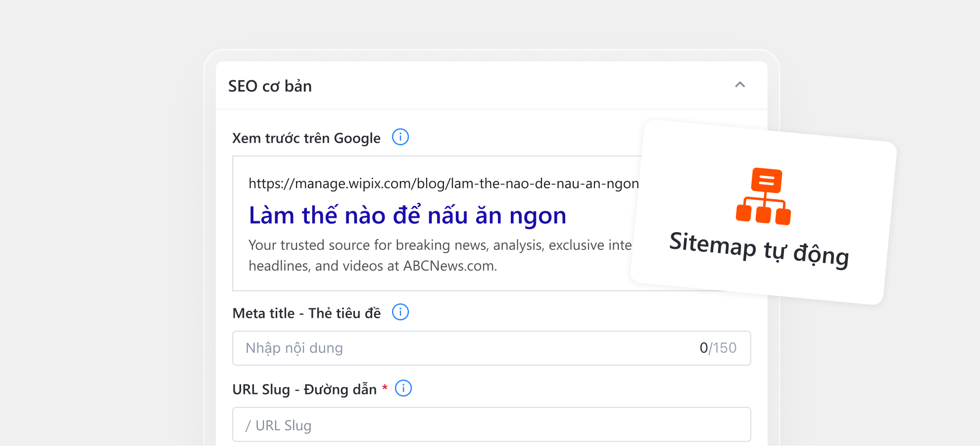Click the SEO cơ bản header title

[270, 86]
